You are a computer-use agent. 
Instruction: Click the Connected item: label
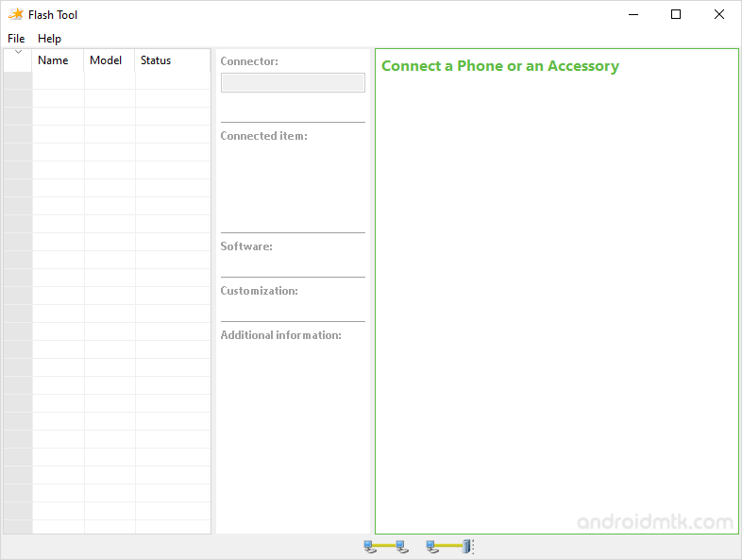[x=264, y=136]
